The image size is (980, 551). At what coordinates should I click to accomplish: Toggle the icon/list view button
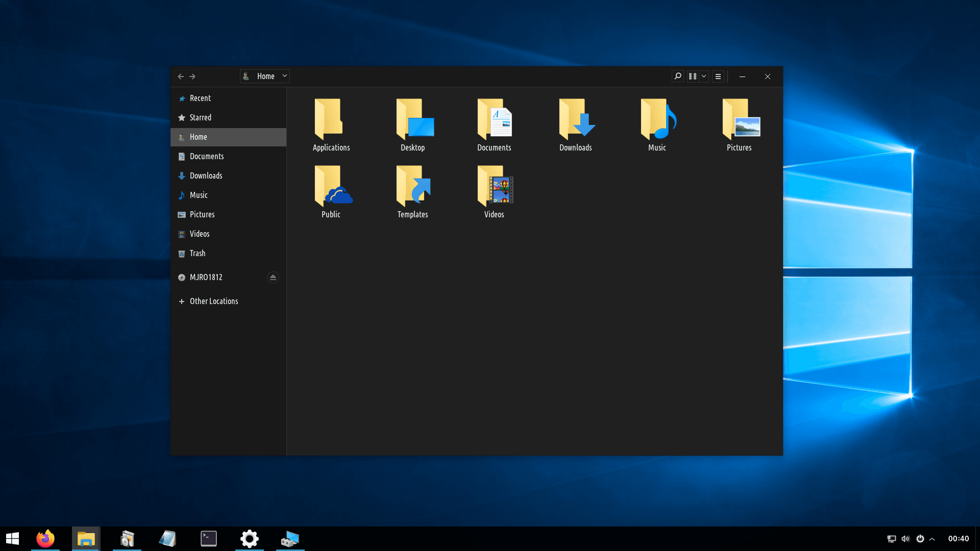[x=693, y=76]
